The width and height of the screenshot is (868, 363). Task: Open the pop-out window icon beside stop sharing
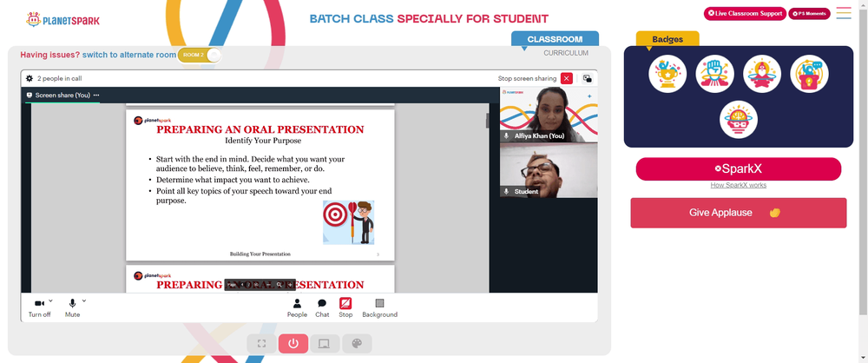[587, 79]
